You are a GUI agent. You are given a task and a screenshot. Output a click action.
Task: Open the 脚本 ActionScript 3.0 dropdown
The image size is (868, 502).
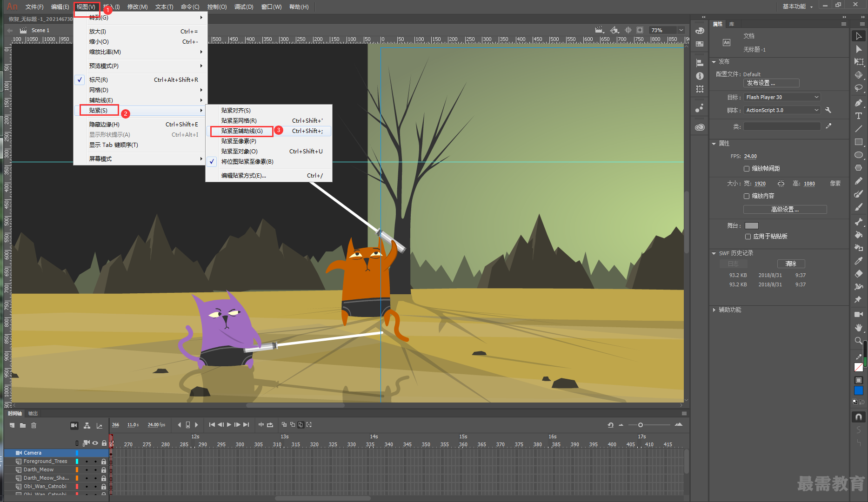point(782,110)
